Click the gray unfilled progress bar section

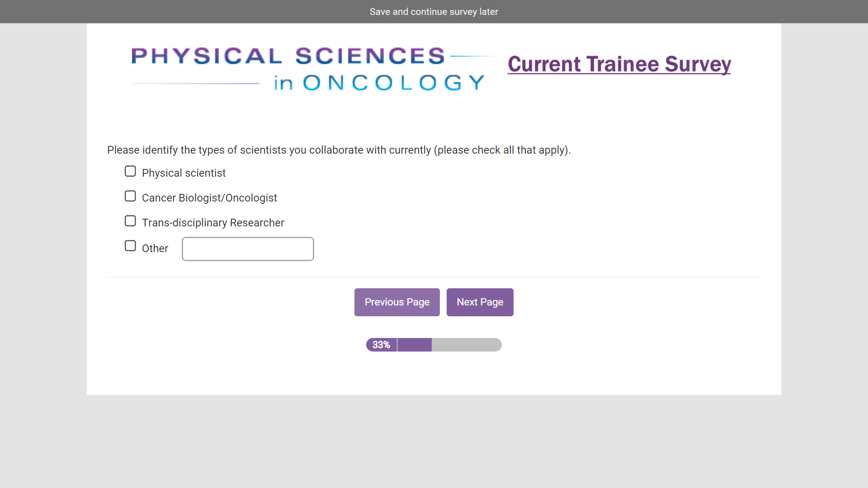click(x=466, y=345)
